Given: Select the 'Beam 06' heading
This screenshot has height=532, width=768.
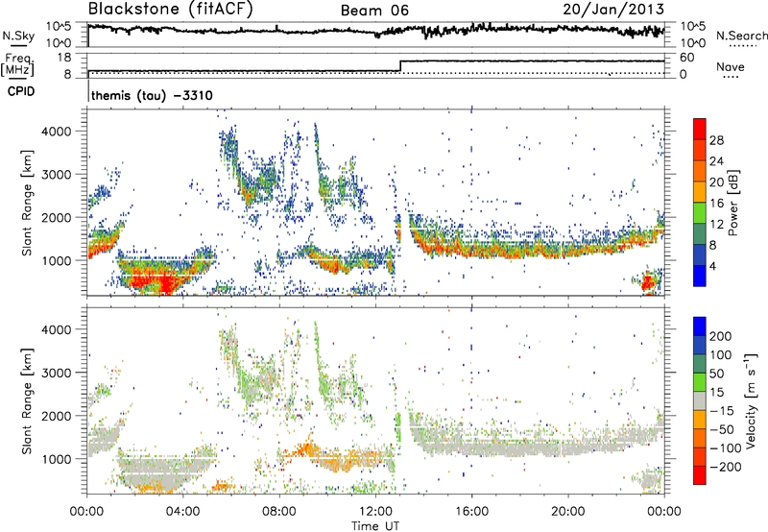Looking at the screenshot, I should 374,11.
